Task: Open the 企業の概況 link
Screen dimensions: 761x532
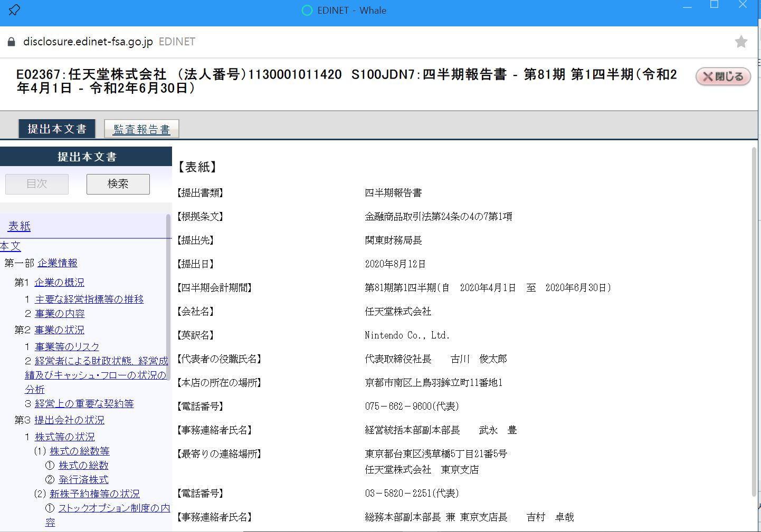Action: (x=59, y=282)
